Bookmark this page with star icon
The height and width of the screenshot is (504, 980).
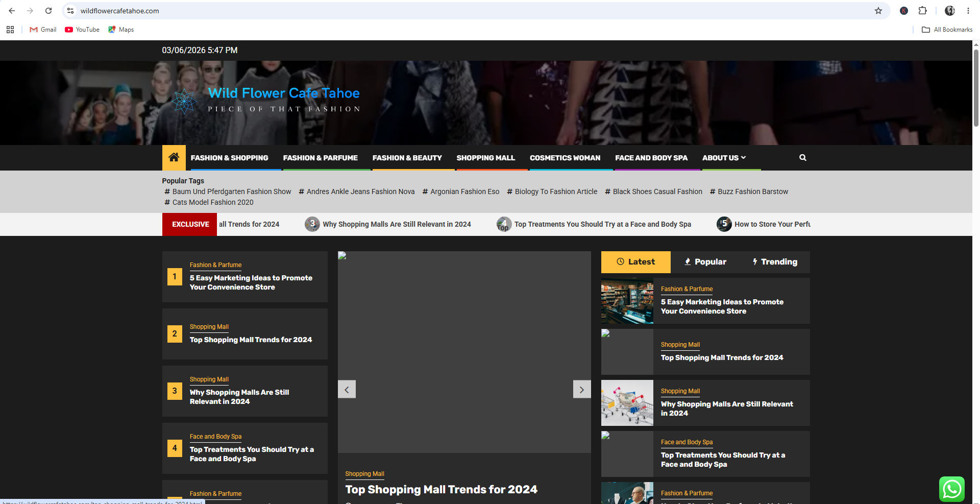tap(878, 11)
